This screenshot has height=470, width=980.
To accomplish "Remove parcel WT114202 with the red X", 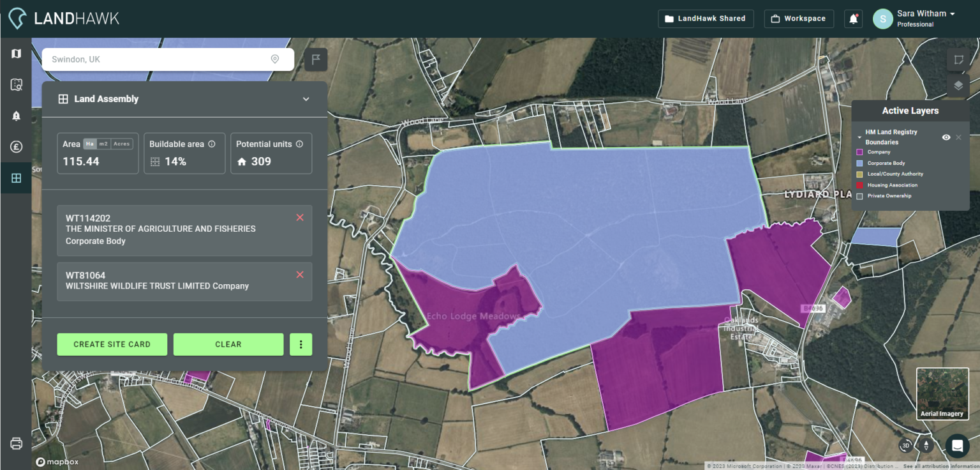I will (300, 217).
